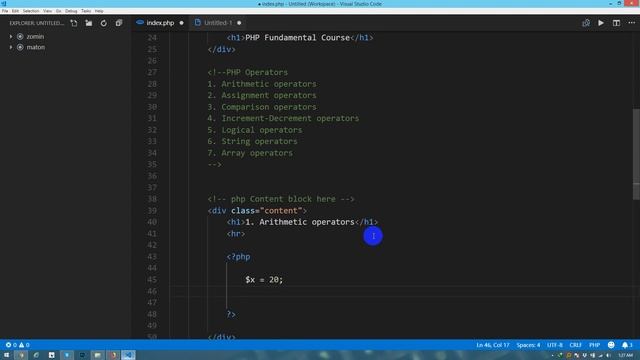Click the '<?php' opening tag

pos(238,257)
